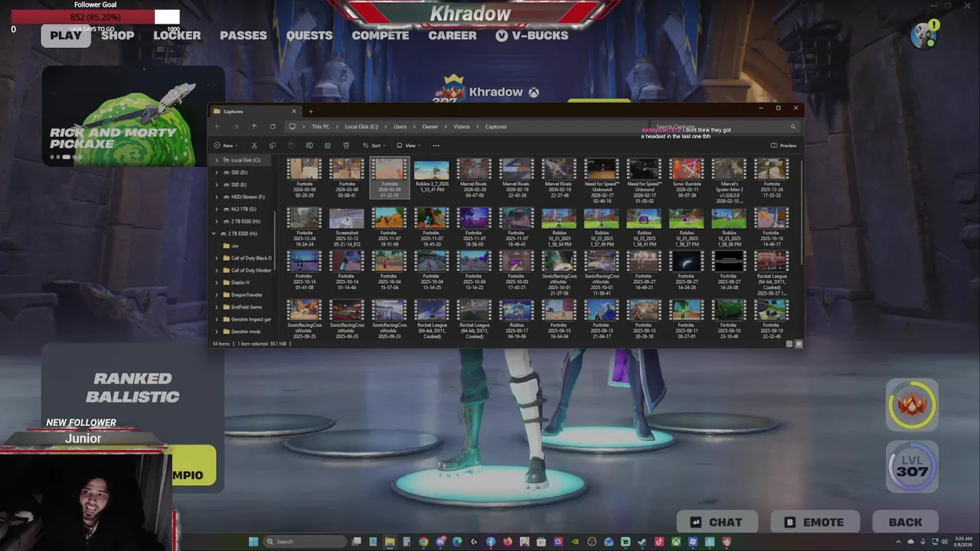
Task: Expand the M.2 1TB (G:) tree node
Action: [216, 209]
